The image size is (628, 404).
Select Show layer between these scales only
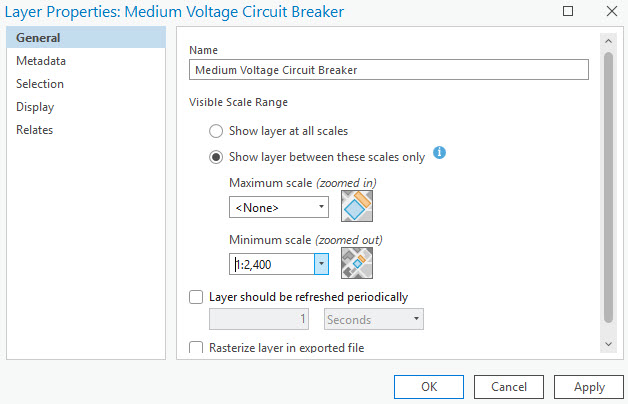pos(215,157)
